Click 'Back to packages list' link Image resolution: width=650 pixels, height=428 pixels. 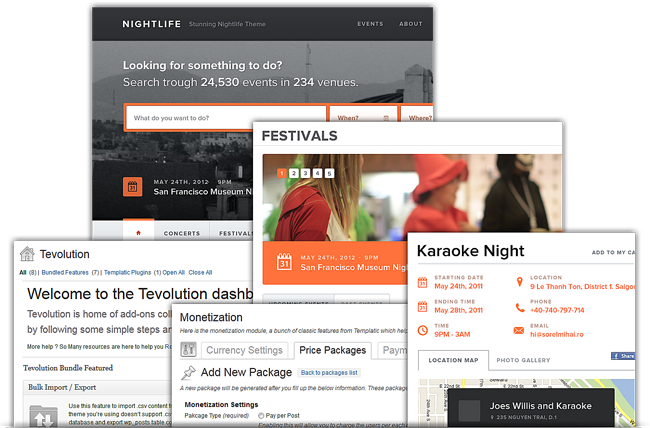pyautogui.click(x=329, y=373)
